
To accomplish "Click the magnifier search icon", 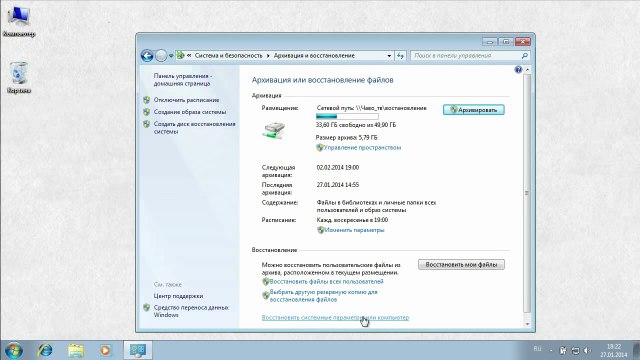I will (524, 56).
